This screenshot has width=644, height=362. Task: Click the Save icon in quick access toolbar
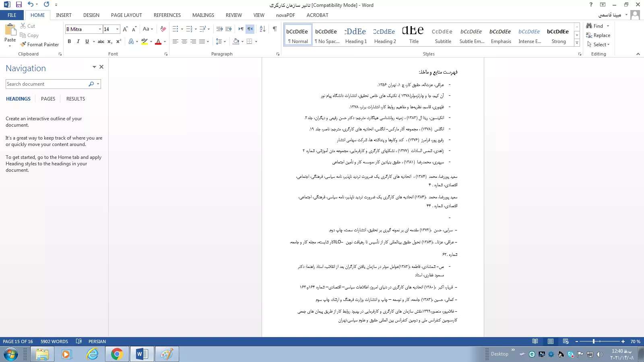coord(19,5)
